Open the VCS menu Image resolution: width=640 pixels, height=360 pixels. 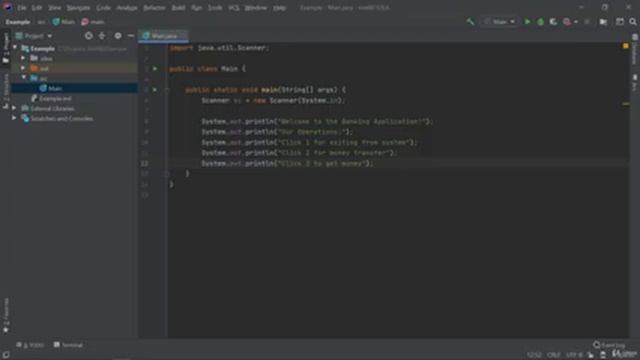pyautogui.click(x=234, y=8)
